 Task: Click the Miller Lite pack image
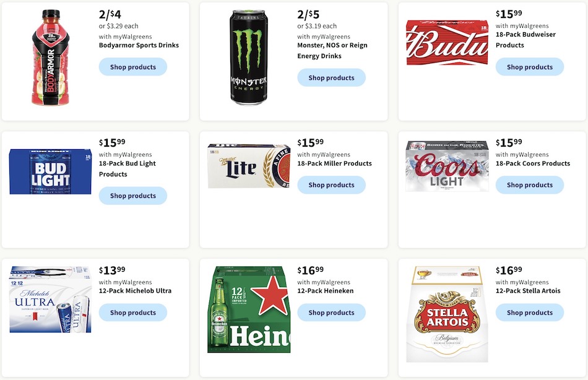coord(249,166)
